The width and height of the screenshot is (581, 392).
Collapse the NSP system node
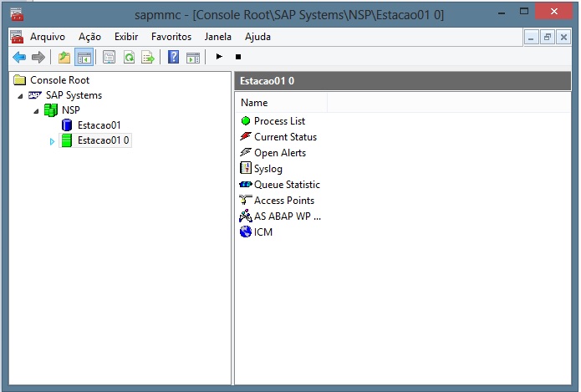click(x=36, y=111)
